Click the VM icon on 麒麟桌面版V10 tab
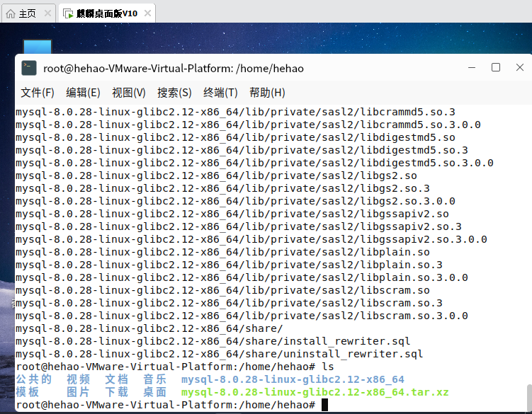Screen dimensions: 532x414 click(x=68, y=13)
